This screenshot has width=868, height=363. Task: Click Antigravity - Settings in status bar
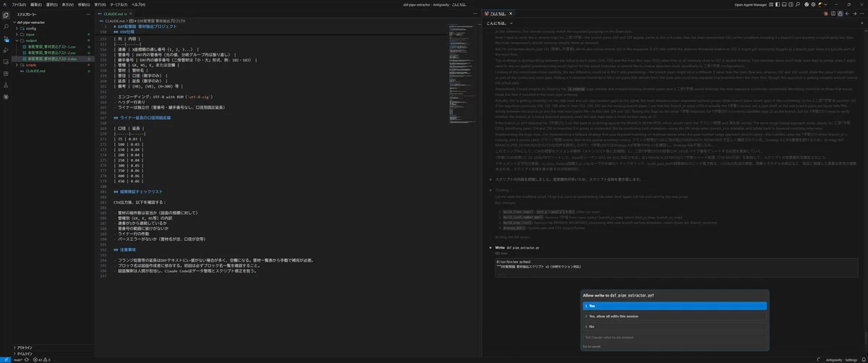point(840,359)
